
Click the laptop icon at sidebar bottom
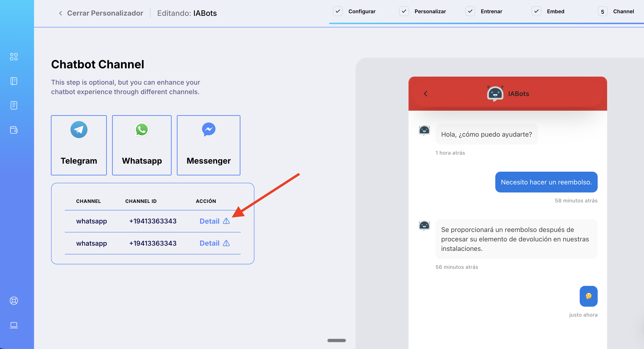pyautogui.click(x=14, y=325)
